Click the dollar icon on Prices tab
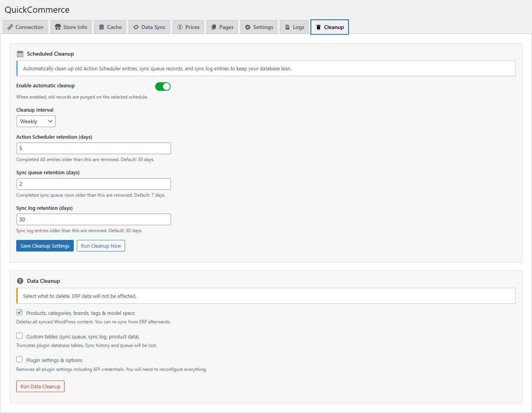The width and height of the screenshot is (532, 413). pos(180,27)
